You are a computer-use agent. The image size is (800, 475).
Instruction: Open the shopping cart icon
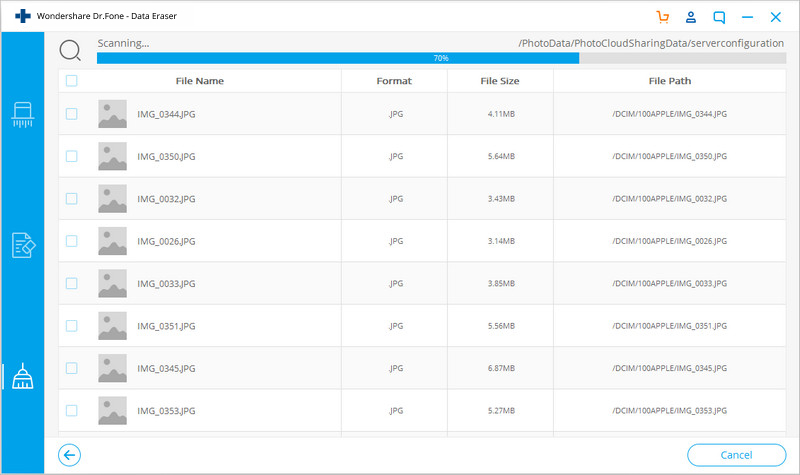pos(663,17)
